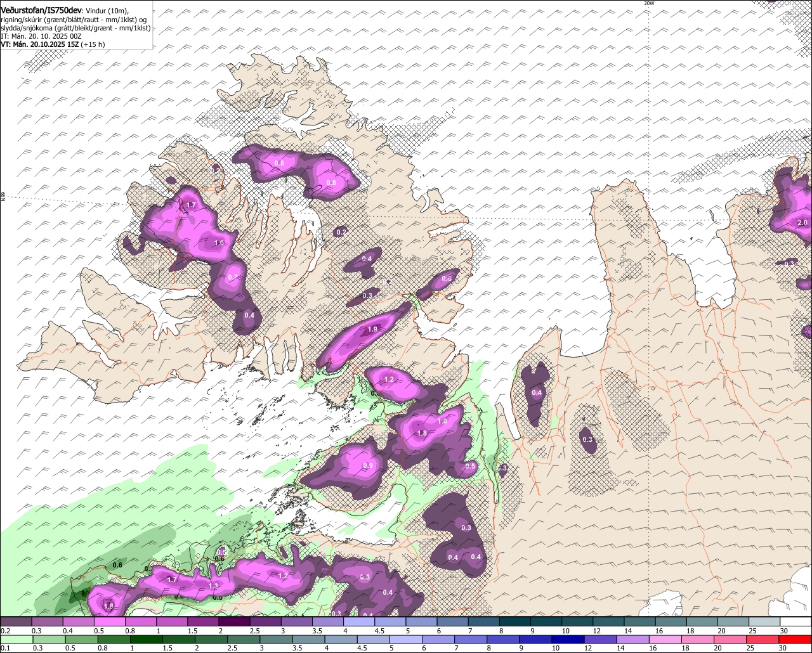Screen dimensions: 812x653
Task: Click the VT: Mán. 20.10.2025 15Z (+15 h) line
Action: coord(53,44)
